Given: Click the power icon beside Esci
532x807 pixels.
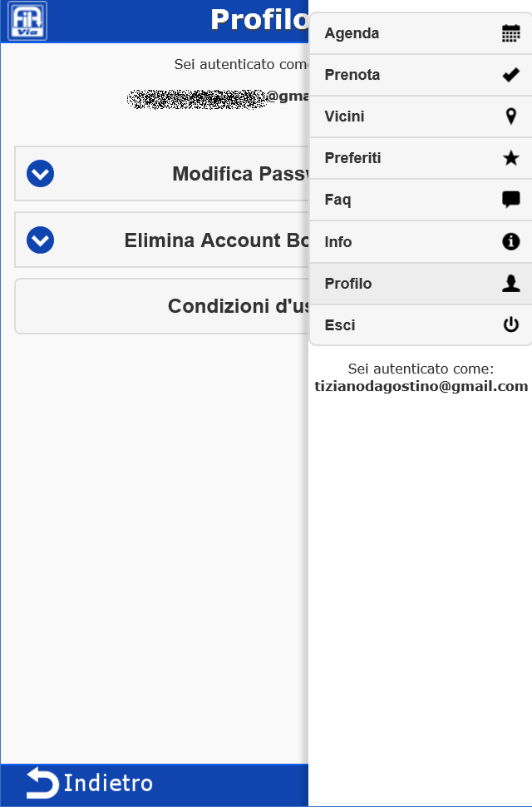Looking at the screenshot, I should pos(511,325).
